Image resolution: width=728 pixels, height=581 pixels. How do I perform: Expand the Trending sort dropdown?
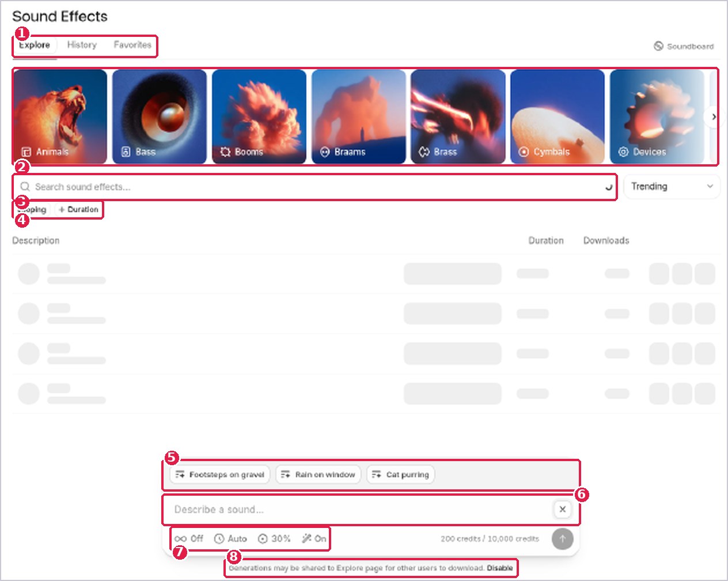(x=672, y=186)
